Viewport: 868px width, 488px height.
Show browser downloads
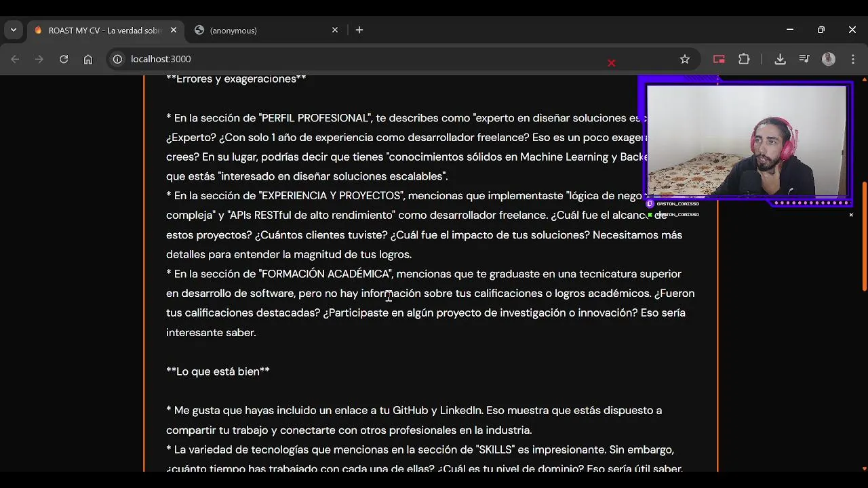(x=780, y=59)
